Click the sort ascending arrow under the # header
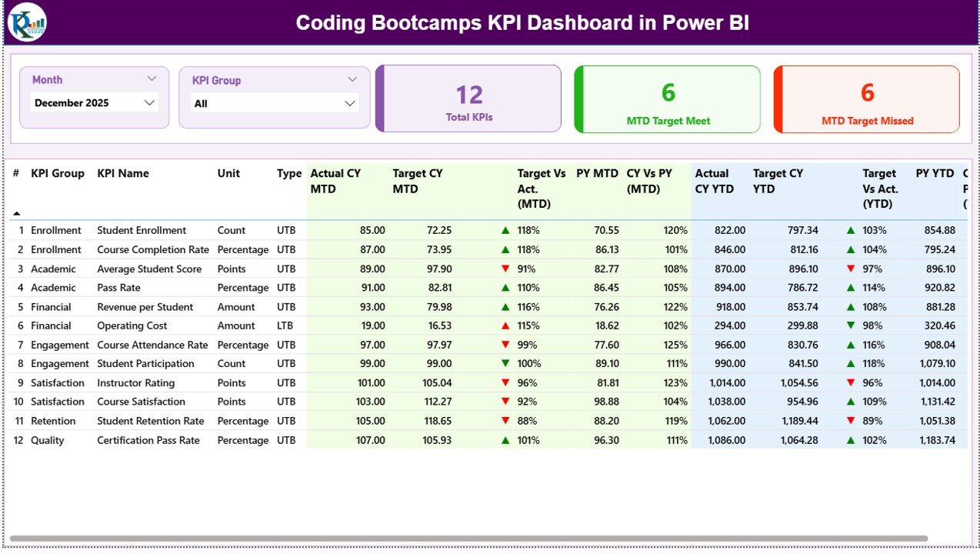This screenshot has width=980, height=554. coord(16,214)
